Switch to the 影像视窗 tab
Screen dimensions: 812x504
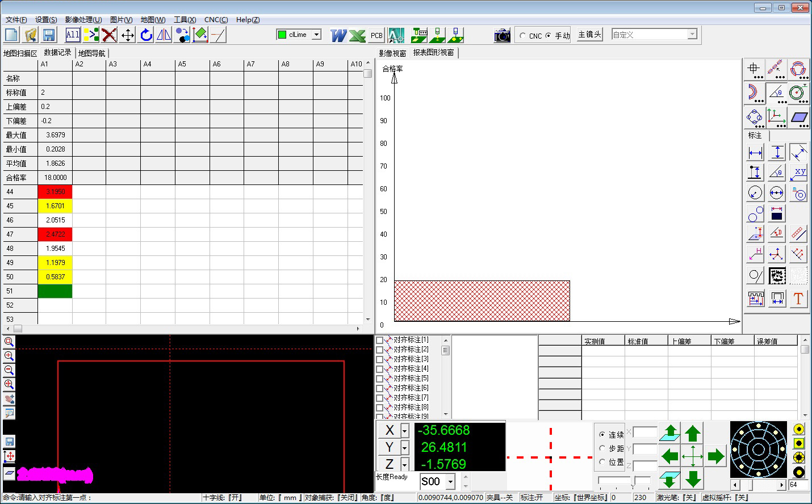click(392, 53)
